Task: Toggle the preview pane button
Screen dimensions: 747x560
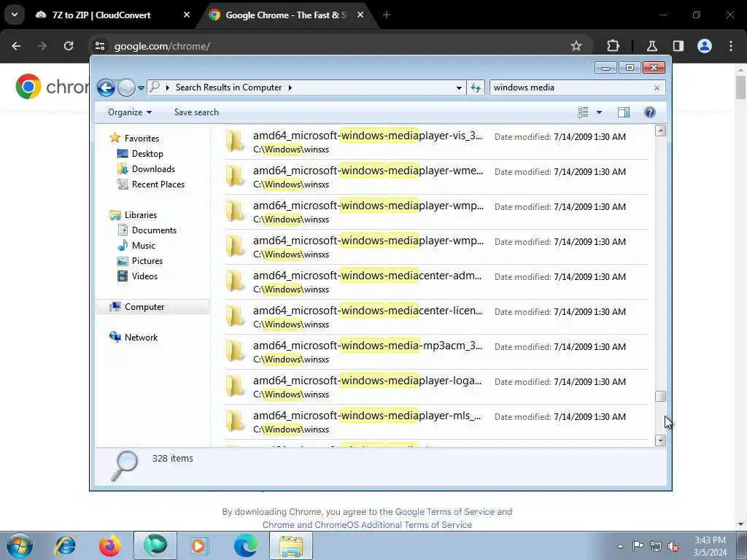Action: tap(623, 112)
